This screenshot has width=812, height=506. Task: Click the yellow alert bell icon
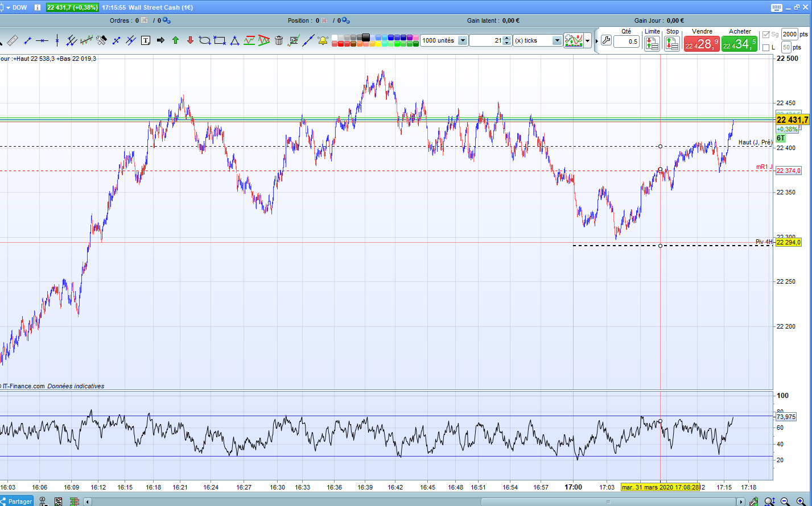[323, 40]
